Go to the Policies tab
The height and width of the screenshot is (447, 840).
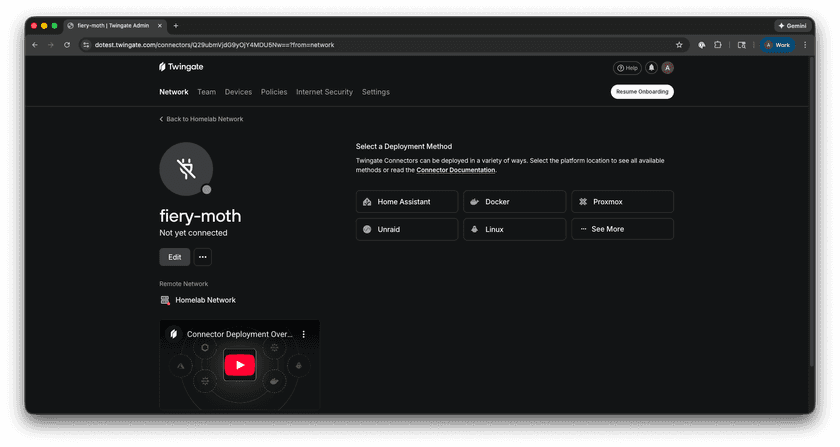point(274,92)
